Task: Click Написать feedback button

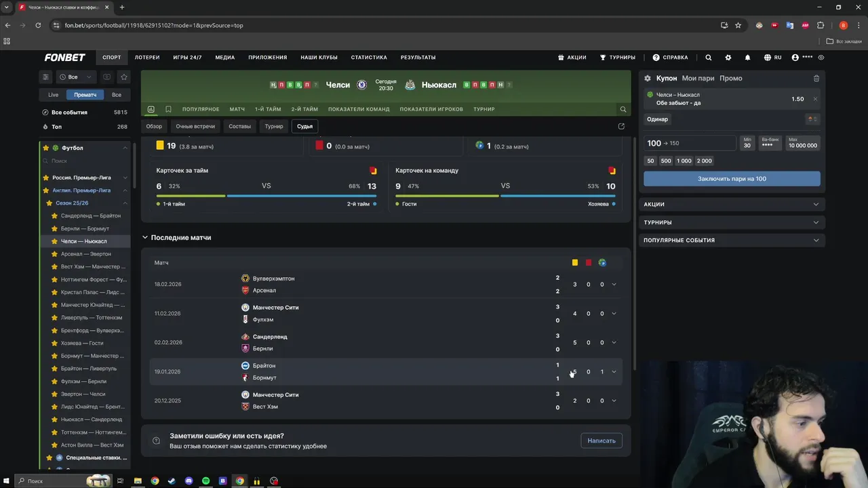Action: tap(601, 441)
